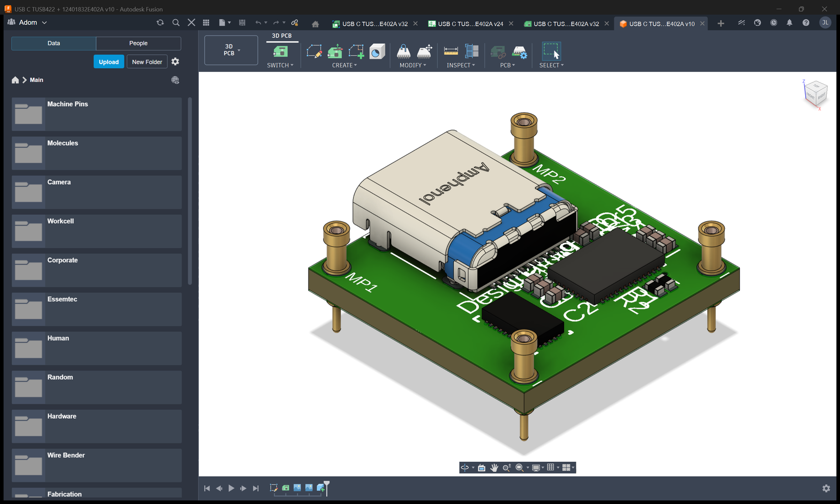The width and height of the screenshot is (840, 504).
Task: Close the E402A v24 document tab
Action: pos(511,24)
